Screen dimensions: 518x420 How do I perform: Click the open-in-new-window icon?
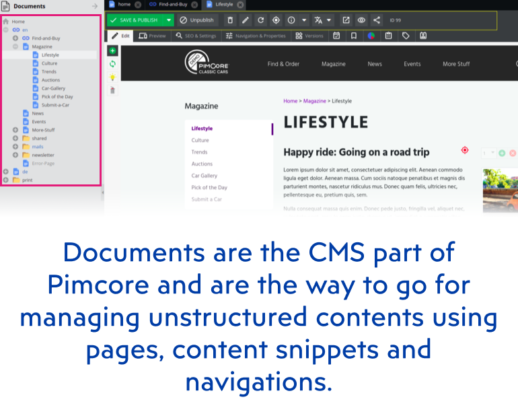pos(346,20)
